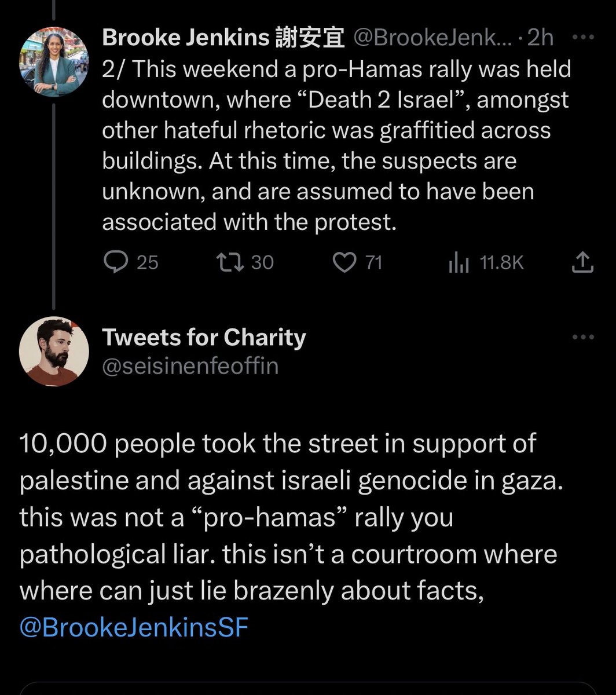The image size is (616, 695).
Task: Like the tweet via heart icon
Action: [346, 262]
